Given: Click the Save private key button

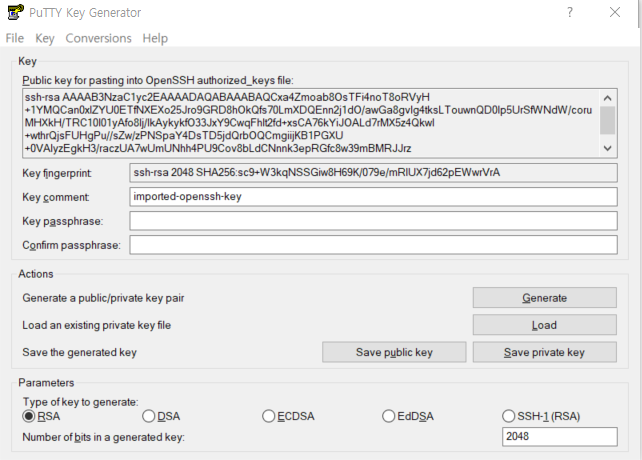Looking at the screenshot, I should (545, 352).
